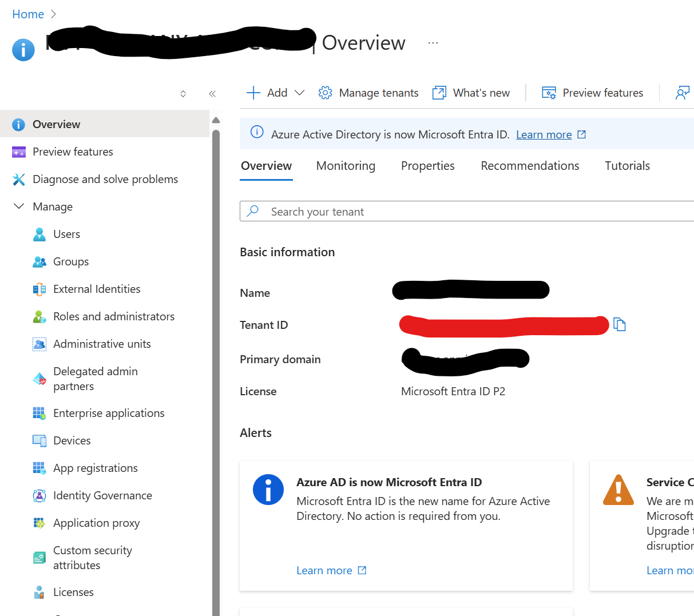The image size is (694, 616).
Task: Click the sidebar scrollbar up arrow
Action: 216,121
